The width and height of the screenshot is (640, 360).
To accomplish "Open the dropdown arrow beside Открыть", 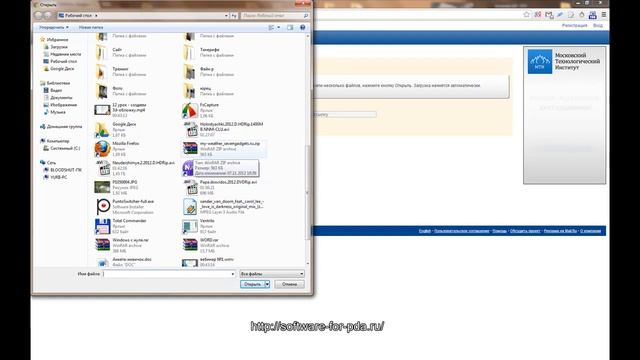I will tap(267, 284).
